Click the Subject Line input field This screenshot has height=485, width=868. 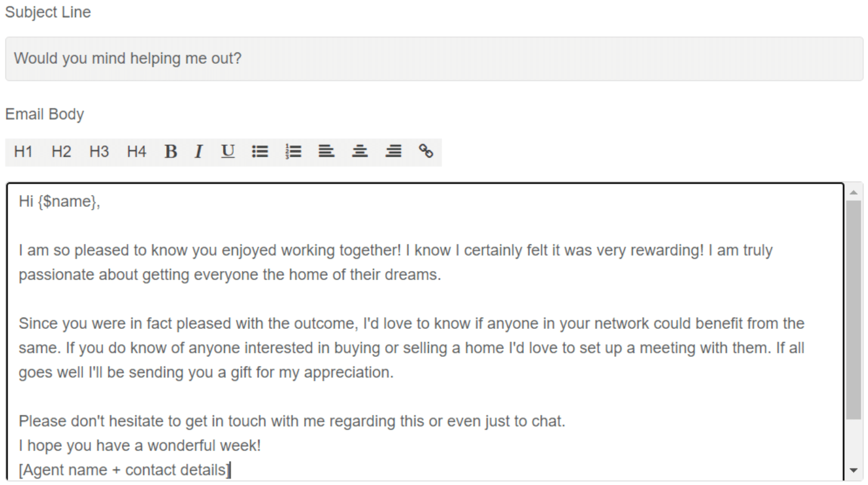point(433,59)
